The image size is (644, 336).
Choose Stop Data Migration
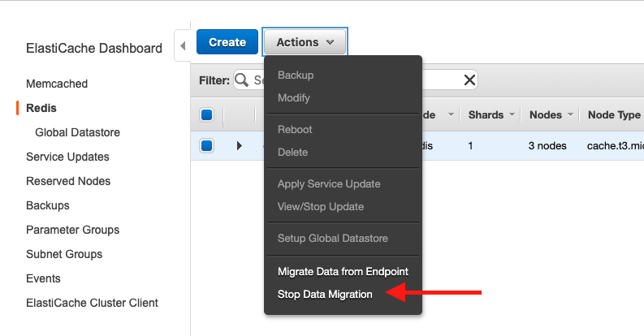coord(325,295)
